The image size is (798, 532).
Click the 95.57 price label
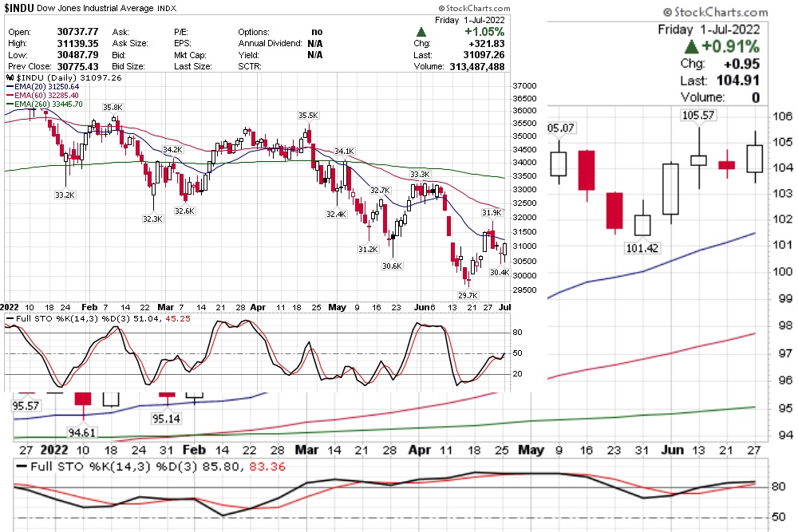point(26,406)
